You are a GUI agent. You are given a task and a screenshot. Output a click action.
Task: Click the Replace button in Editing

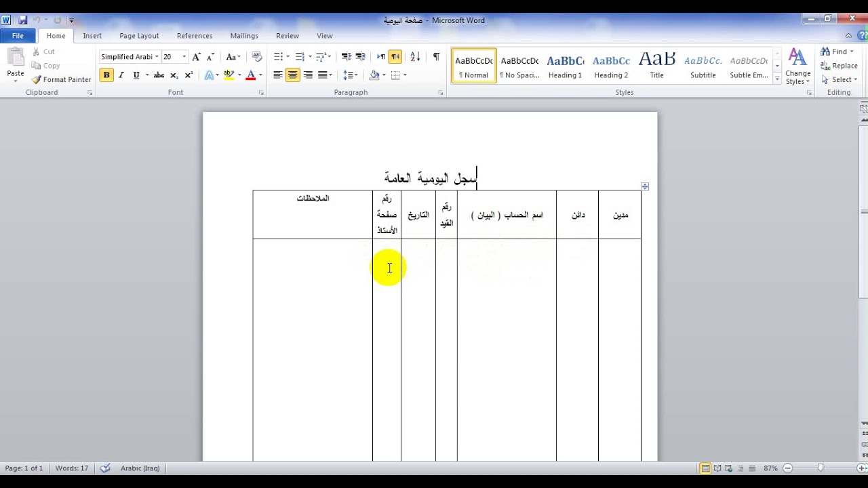tap(839, 66)
